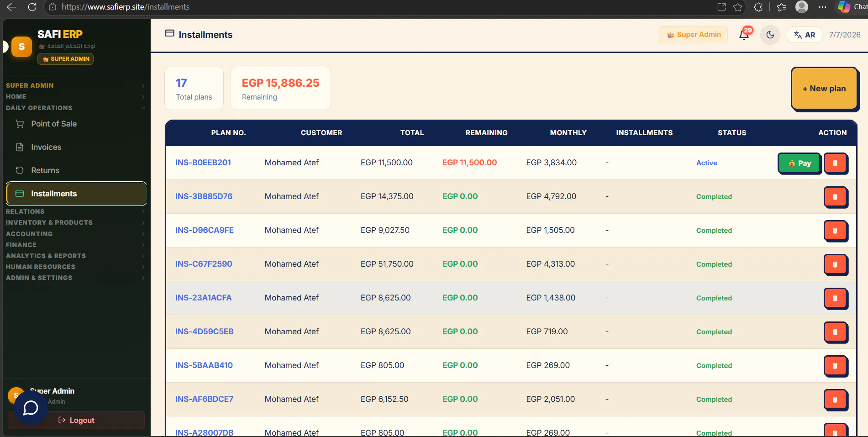868x437 pixels.
Task: Expand ADMIN & SETTINGS section
Action: point(75,278)
